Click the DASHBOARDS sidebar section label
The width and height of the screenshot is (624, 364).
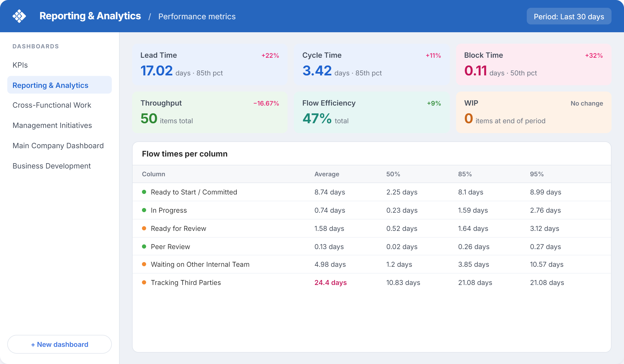[36, 46]
